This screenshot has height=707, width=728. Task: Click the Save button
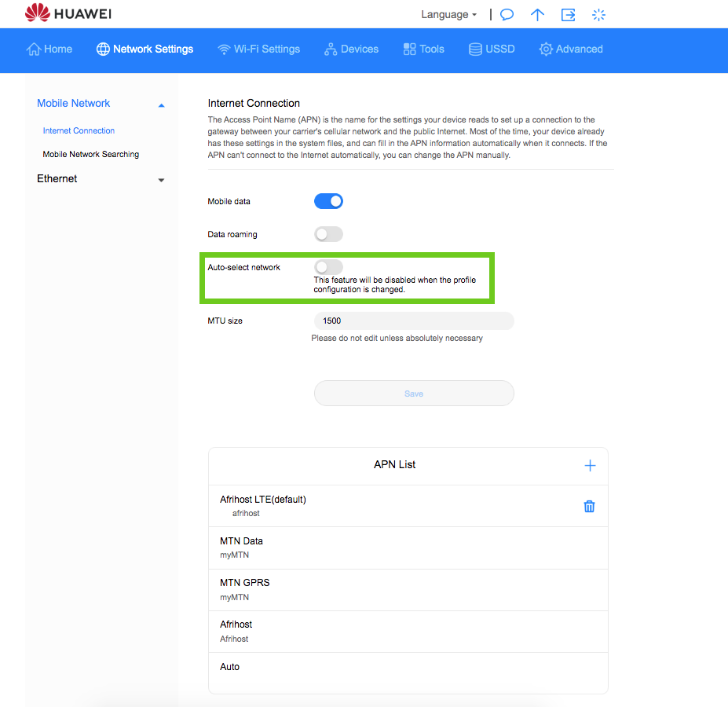click(x=414, y=394)
